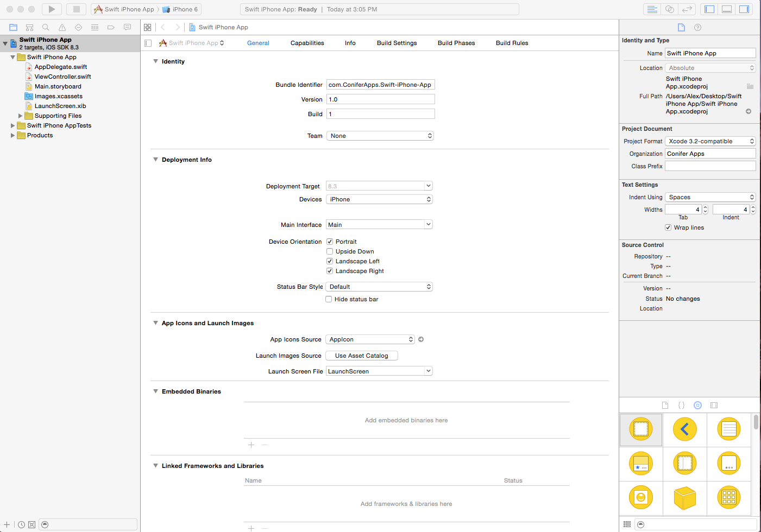Open the Code Snippet library
The image size is (761, 532).
coord(681,405)
